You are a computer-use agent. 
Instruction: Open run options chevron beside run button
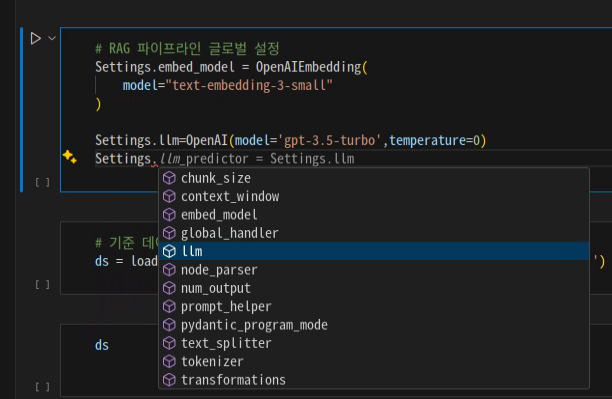tap(52, 38)
